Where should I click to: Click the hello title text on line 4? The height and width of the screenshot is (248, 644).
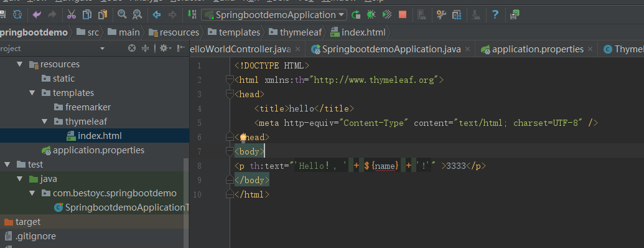[301, 108]
